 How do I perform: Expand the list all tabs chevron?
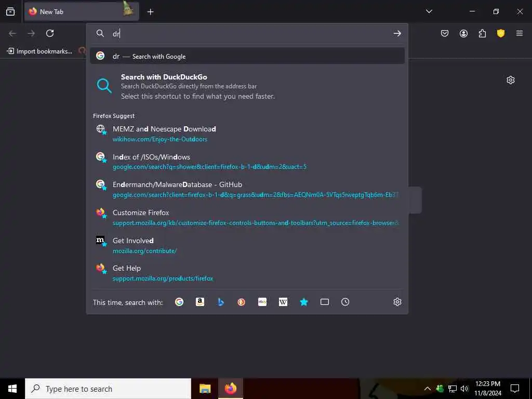429,11
